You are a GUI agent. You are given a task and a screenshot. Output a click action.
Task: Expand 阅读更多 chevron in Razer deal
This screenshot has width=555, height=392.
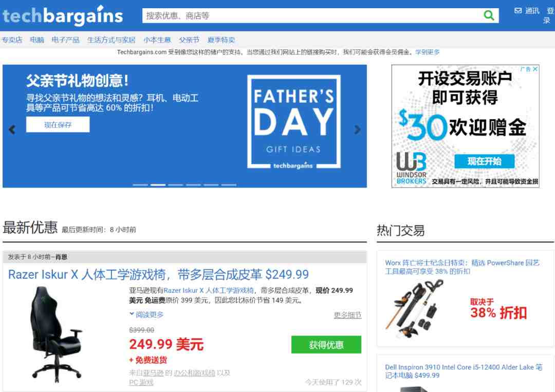point(132,314)
